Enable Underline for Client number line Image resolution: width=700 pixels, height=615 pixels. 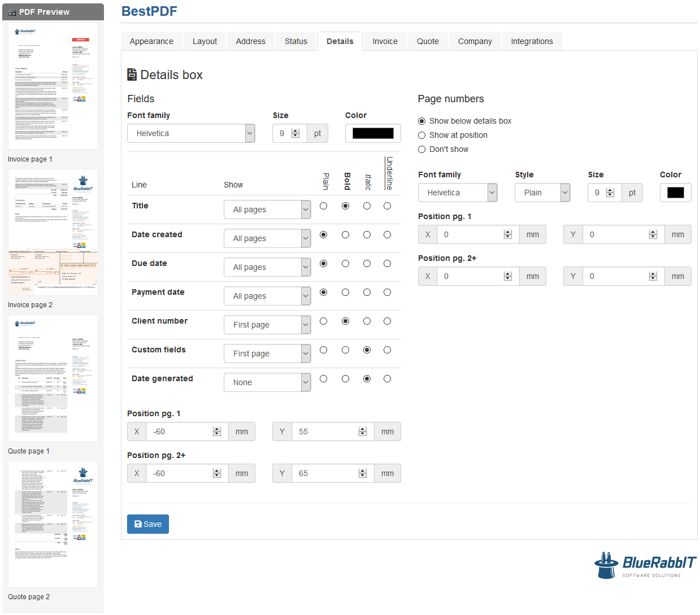pos(387,321)
